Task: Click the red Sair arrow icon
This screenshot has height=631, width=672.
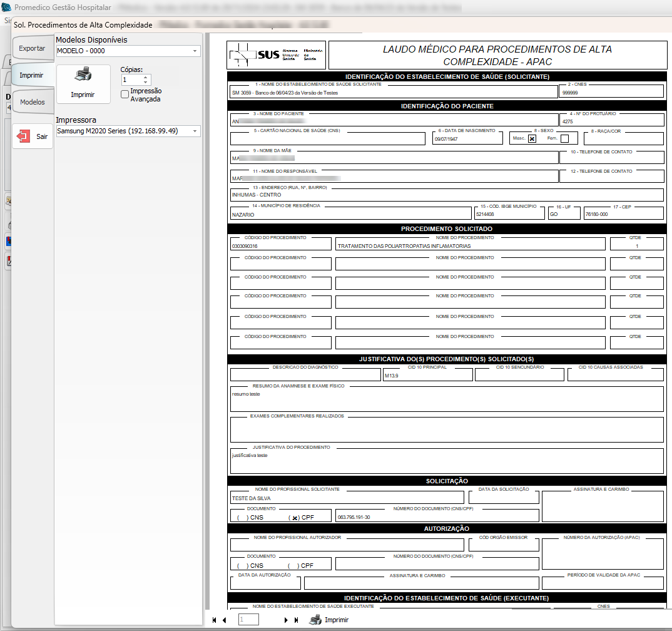Action: pos(23,136)
